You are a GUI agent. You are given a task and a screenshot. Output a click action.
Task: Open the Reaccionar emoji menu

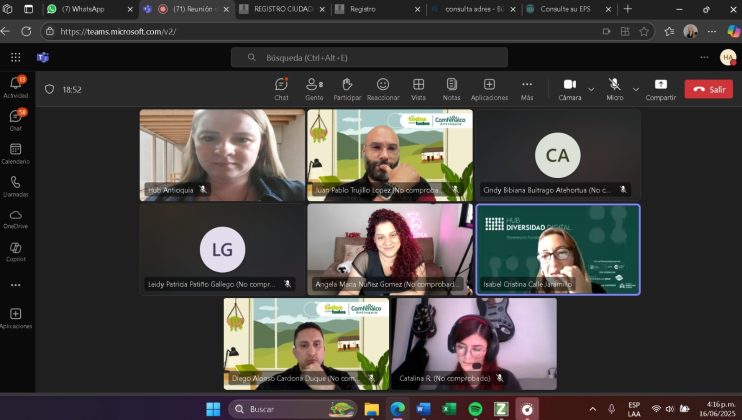pyautogui.click(x=382, y=88)
